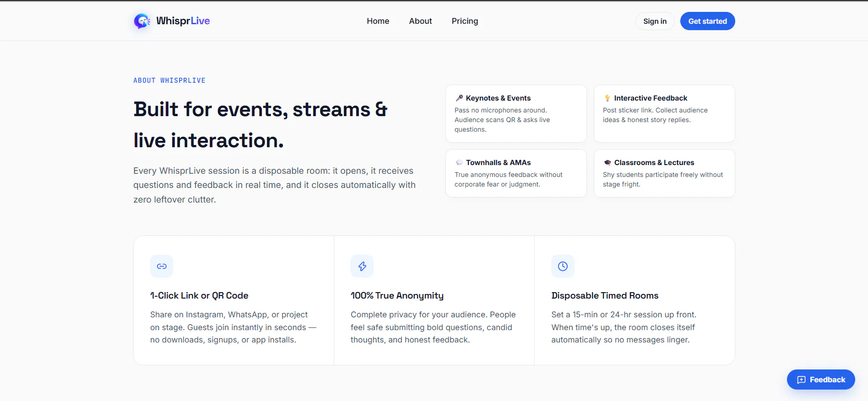The image size is (868, 401).
Task: Open the Pricing nav link
Action: pyautogui.click(x=465, y=21)
